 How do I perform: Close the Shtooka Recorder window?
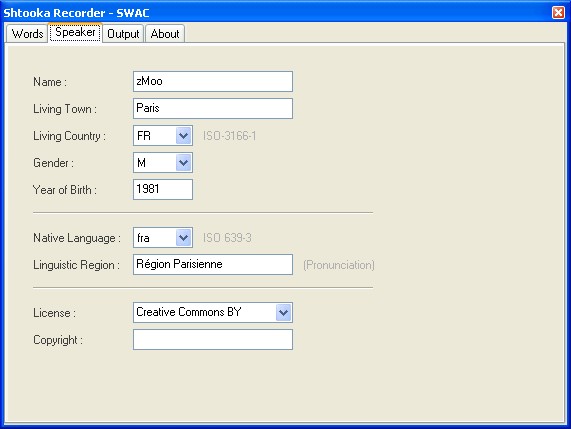pos(558,12)
